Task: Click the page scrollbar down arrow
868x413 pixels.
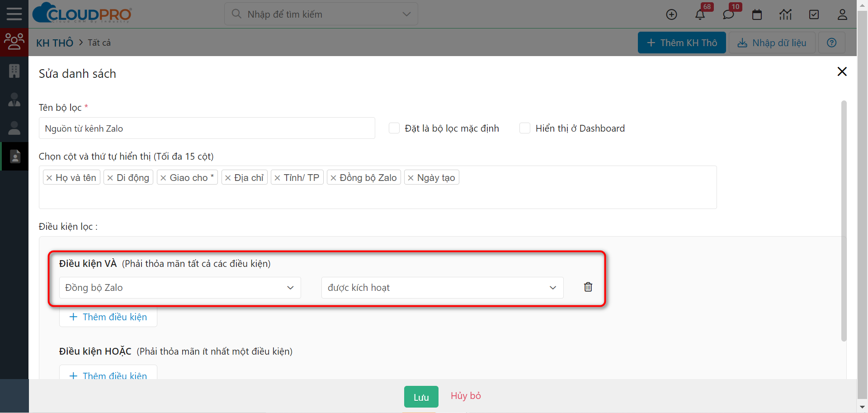Action: (x=862, y=407)
